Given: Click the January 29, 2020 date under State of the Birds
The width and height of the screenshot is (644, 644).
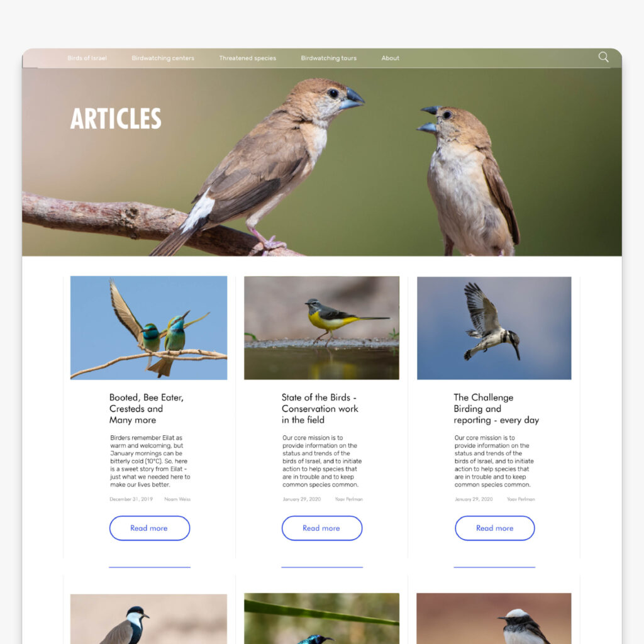Looking at the screenshot, I should pyautogui.click(x=302, y=499).
